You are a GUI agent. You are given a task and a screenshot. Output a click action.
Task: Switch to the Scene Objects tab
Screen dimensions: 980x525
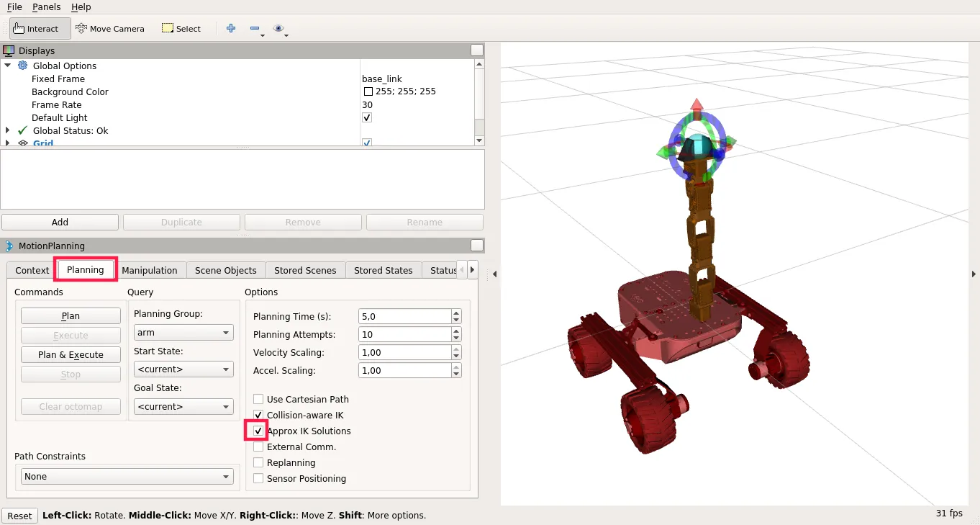tap(225, 270)
